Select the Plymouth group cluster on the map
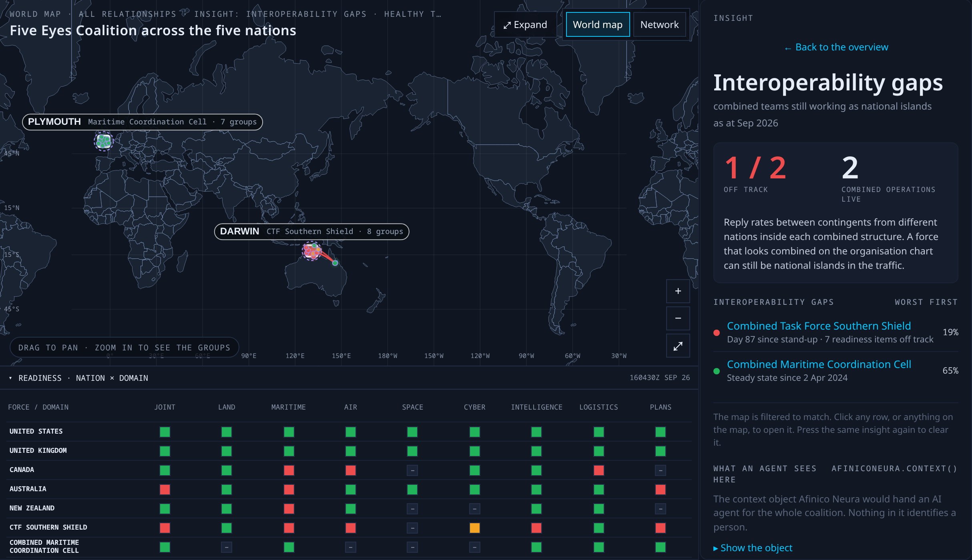The image size is (972, 560). 104,141
